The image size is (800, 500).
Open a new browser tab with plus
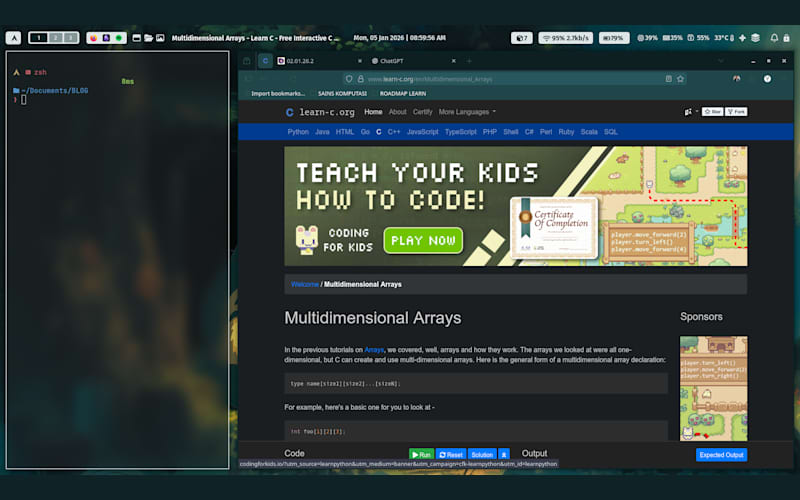469,61
